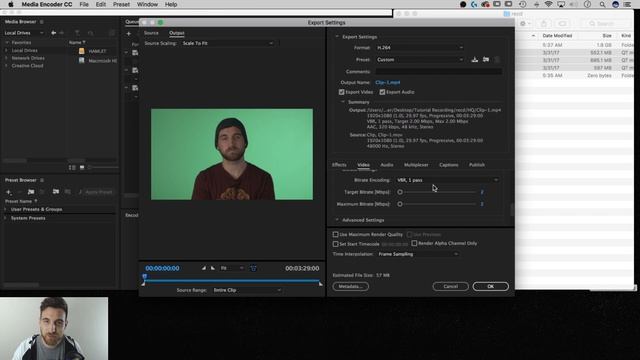Click the Cancel button

(x=451, y=287)
